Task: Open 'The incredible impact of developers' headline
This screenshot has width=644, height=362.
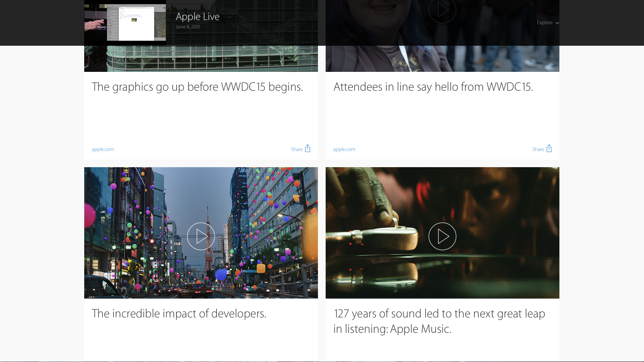Action: [179, 314]
